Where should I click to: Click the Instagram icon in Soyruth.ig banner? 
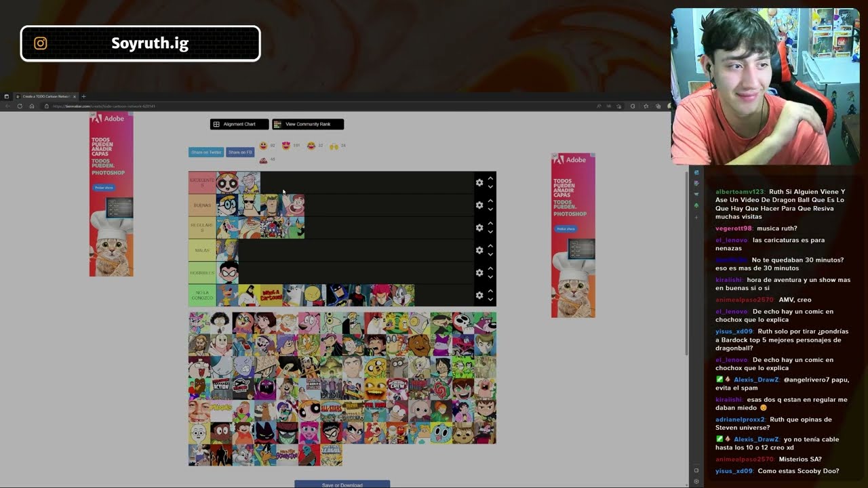41,43
